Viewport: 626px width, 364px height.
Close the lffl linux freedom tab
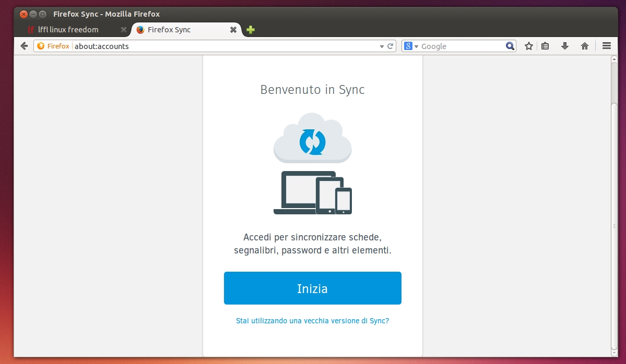point(123,30)
